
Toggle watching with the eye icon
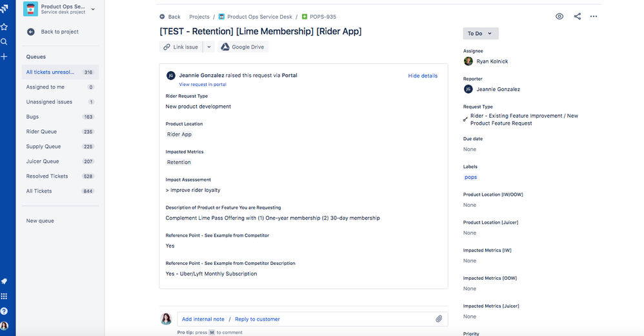pos(559,16)
